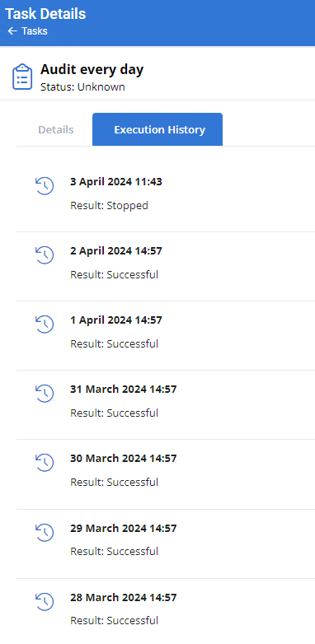
Task: Open the 2 April 2024 14:57 entry
Action: 166,266
